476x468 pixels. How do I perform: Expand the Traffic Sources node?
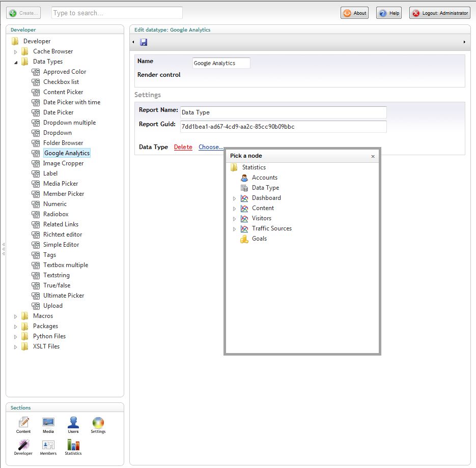click(x=234, y=229)
